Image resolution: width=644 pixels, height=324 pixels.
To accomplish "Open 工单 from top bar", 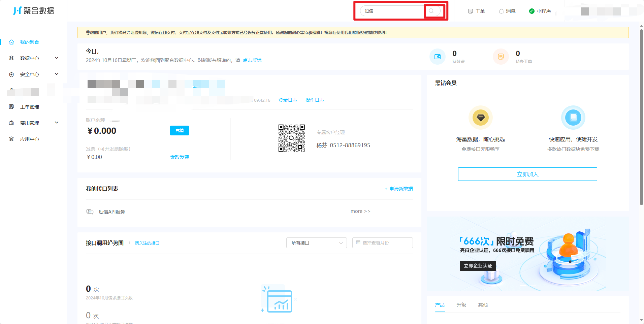I will coord(476,11).
